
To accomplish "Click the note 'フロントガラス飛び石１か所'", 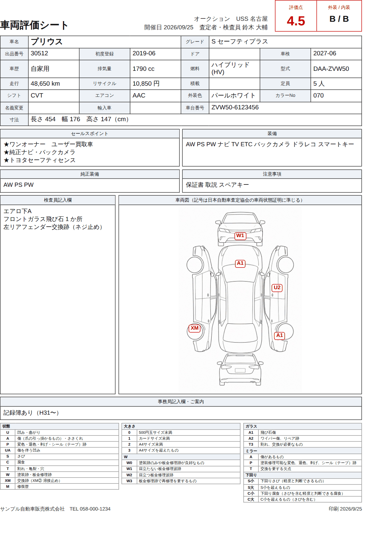I will pyautogui.click(x=43, y=219).
